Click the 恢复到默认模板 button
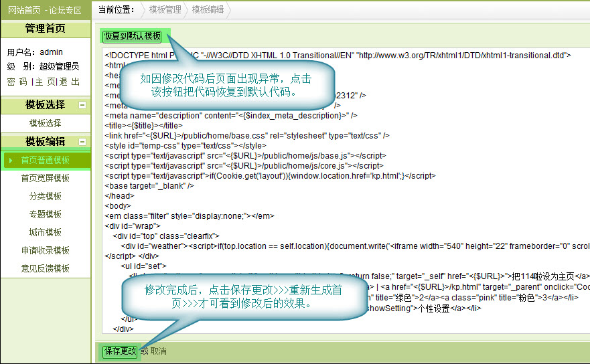Image resolution: width=590 pixels, height=364 pixels. coord(132,36)
